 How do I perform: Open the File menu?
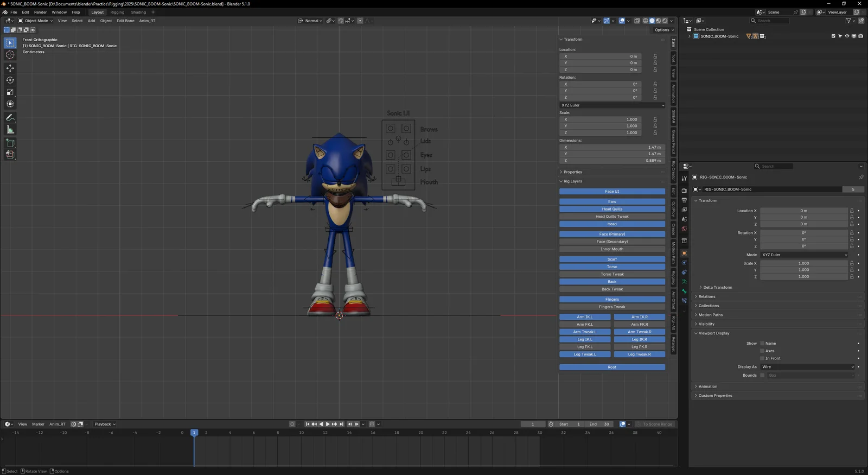[14, 12]
